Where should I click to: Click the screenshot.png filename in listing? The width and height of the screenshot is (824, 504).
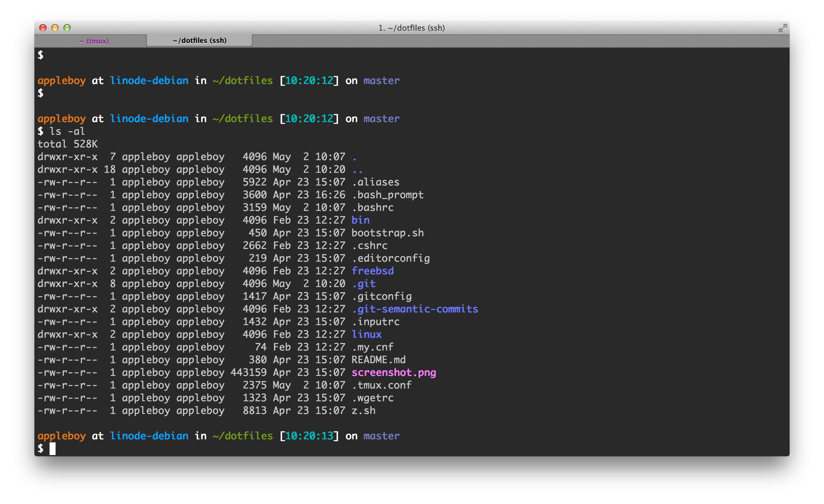tap(394, 373)
